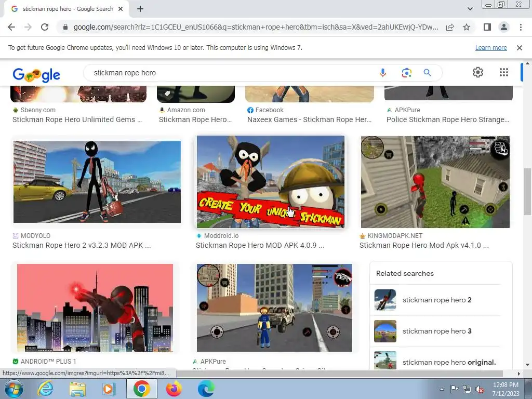Launch Internet Explorer from taskbar
The image size is (532, 399).
45,389
